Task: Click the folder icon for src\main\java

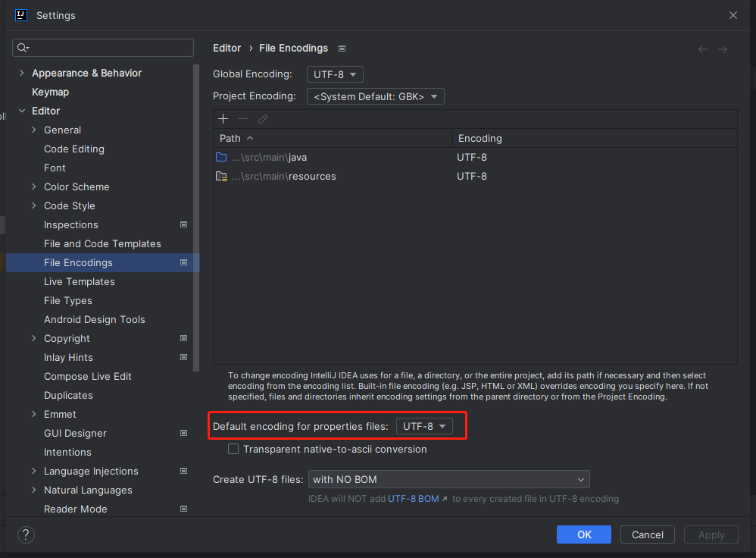Action: click(x=221, y=157)
